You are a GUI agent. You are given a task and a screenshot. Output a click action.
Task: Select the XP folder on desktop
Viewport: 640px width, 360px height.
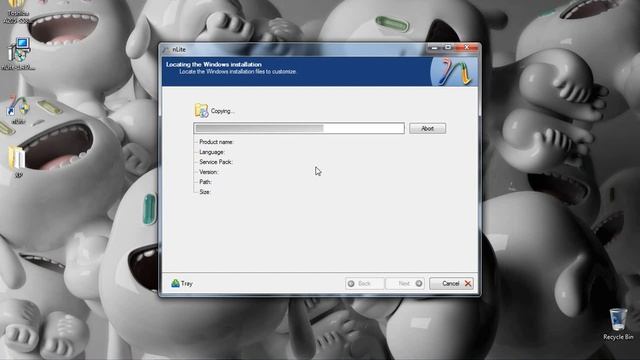point(18,162)
